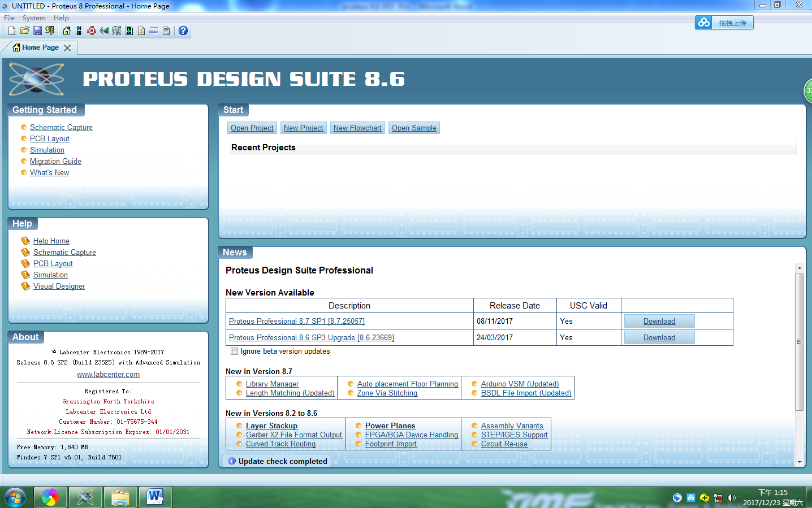The width and height of the screenshot is (812, 508).
Task: Open the Help menu
Action: [61, 18]
